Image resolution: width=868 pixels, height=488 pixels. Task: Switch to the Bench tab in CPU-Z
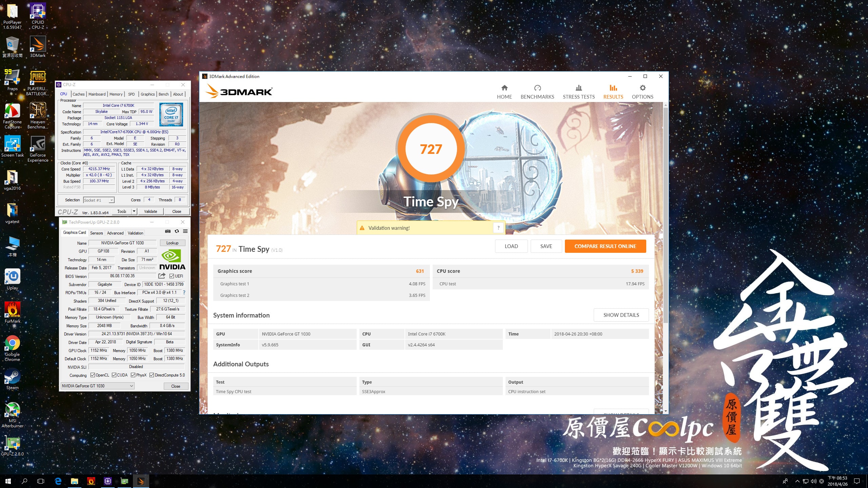coord(164,94)
